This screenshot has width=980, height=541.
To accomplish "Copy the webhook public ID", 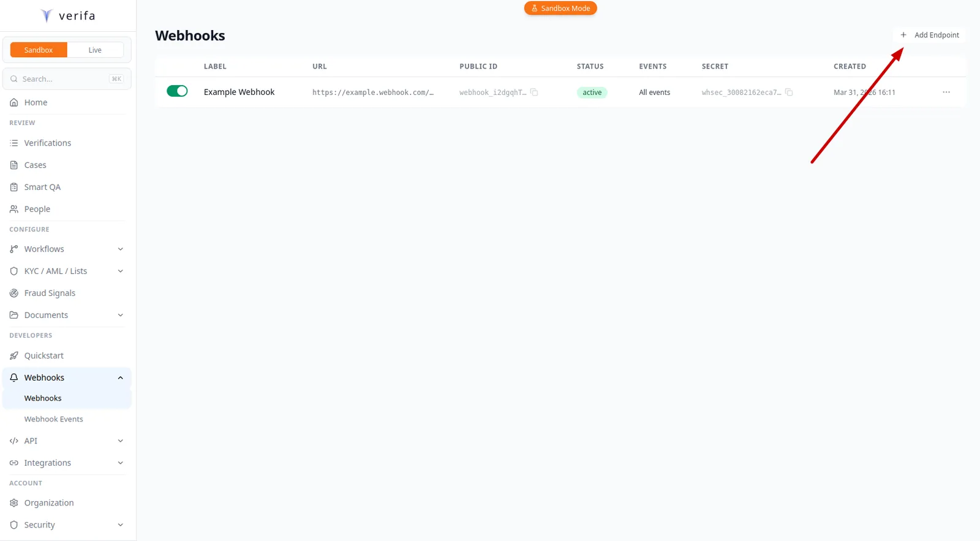I will point(534,92).
